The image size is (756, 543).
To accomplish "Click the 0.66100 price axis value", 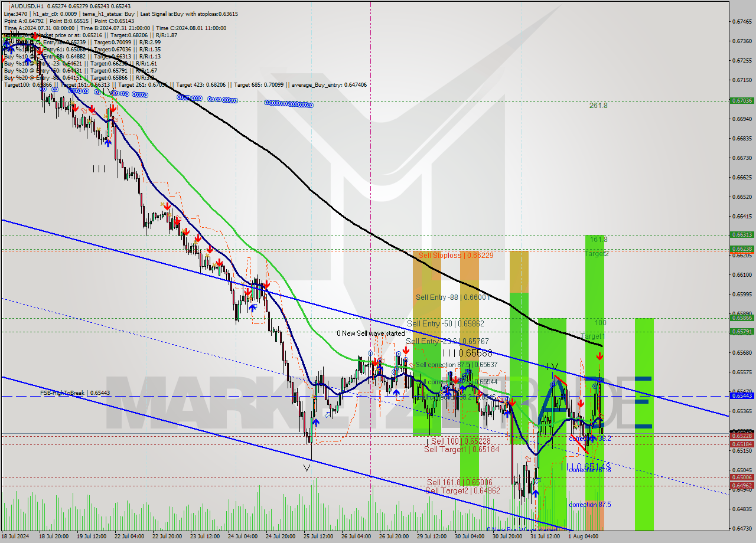I will click(742, 275).
